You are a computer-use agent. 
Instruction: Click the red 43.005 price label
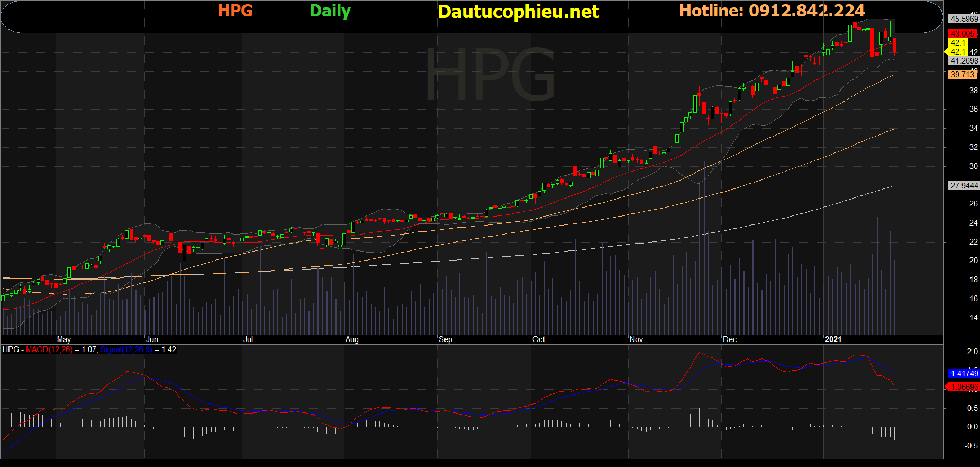pyautogui.click(x=963, y=34)
